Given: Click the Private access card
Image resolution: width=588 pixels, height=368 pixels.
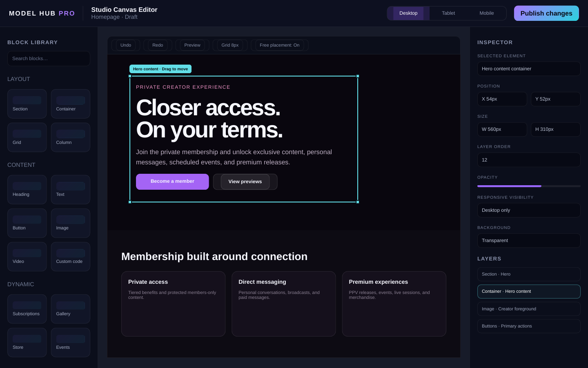Looking at the screenshot, I should [x=174, y=304].
